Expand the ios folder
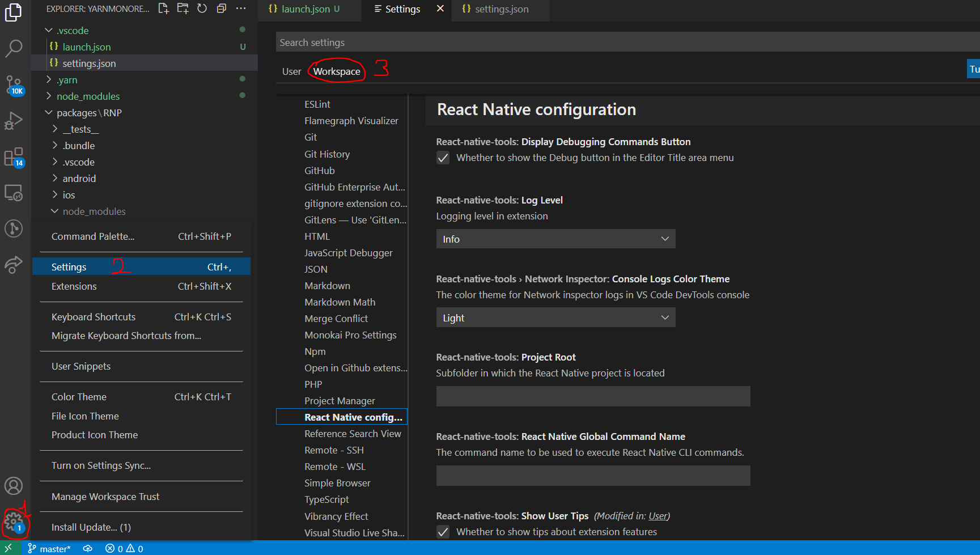 tap(145, 194)
